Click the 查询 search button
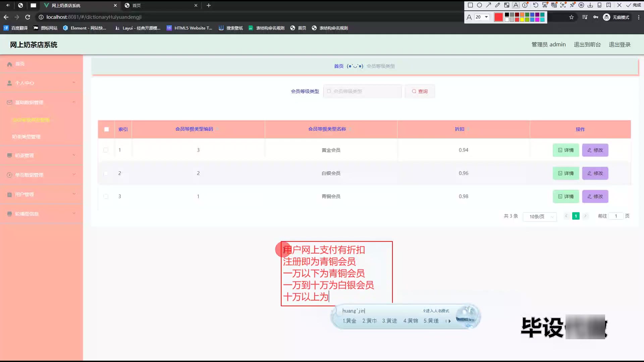644x362 pixels. pos(420,91)
